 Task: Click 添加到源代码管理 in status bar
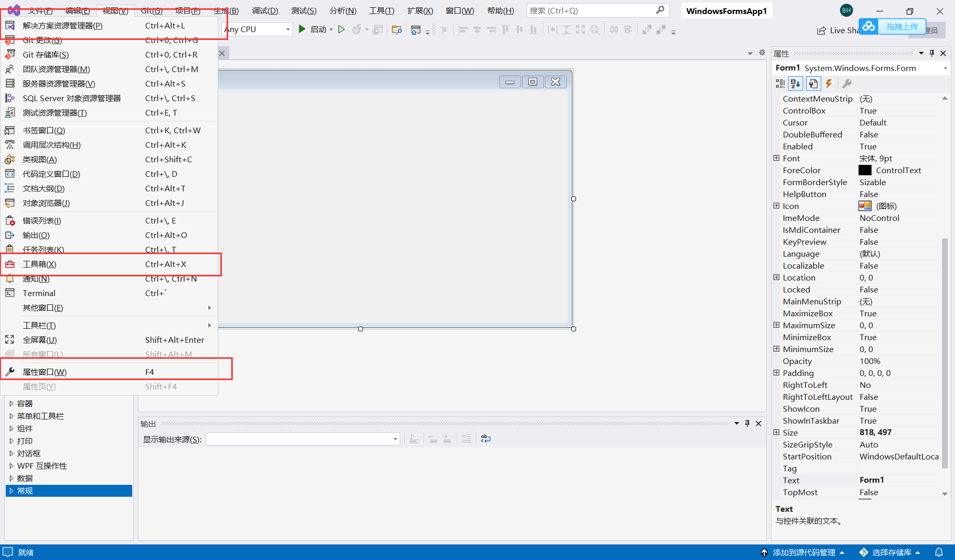coord(803,552)
